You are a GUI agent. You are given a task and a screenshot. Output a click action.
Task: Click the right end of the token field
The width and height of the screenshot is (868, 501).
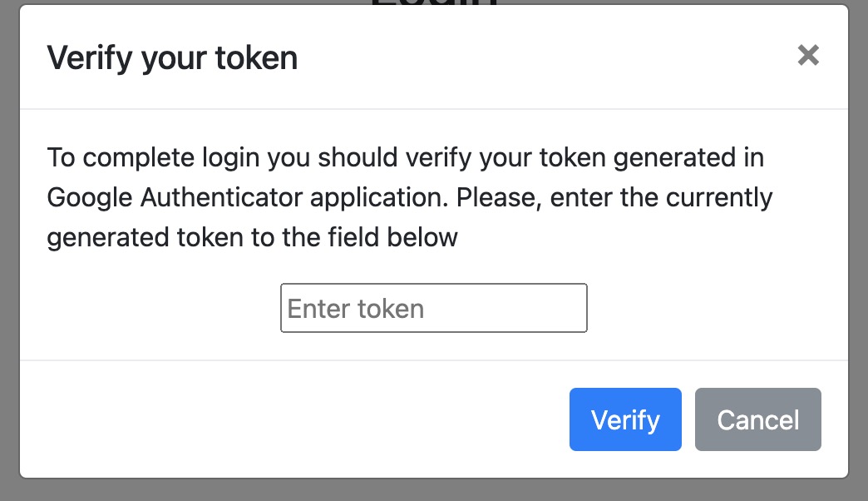pyautogui.click(x=574, y=309)
